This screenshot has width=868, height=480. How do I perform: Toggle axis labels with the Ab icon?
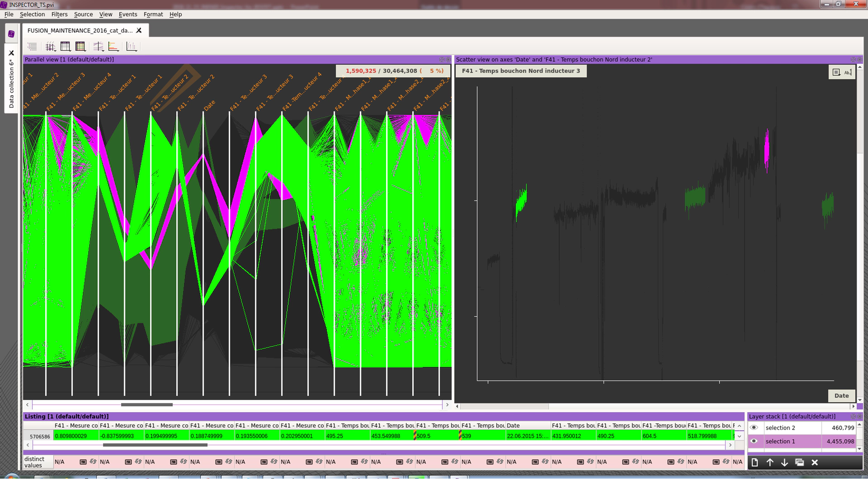tap(848, 72)
